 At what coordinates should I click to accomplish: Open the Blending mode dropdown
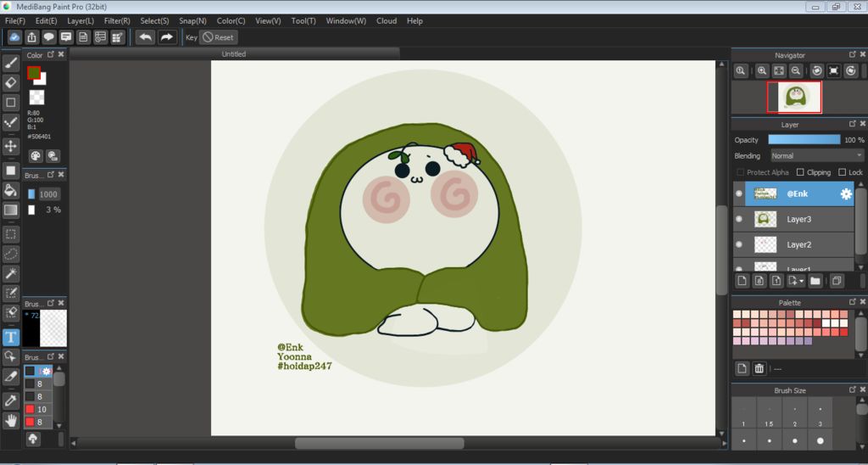tap(816, 156)
